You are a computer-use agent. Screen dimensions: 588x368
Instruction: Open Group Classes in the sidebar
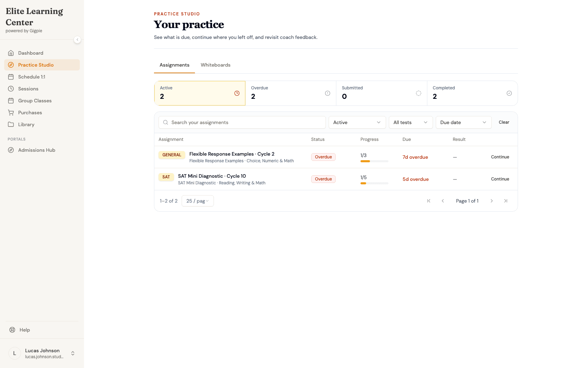point(42,101)
